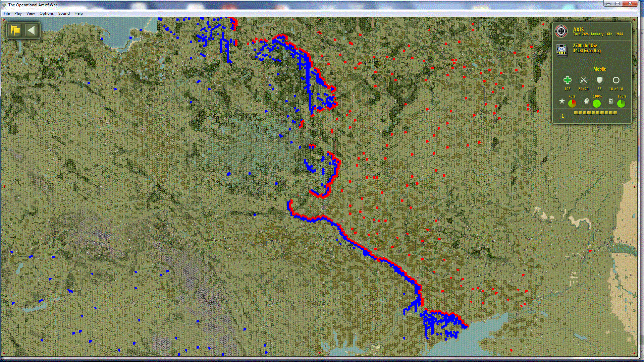The width and height of the screenshot is (644, 362).
Task: Click the white ring movement icon
Action: 616,80
